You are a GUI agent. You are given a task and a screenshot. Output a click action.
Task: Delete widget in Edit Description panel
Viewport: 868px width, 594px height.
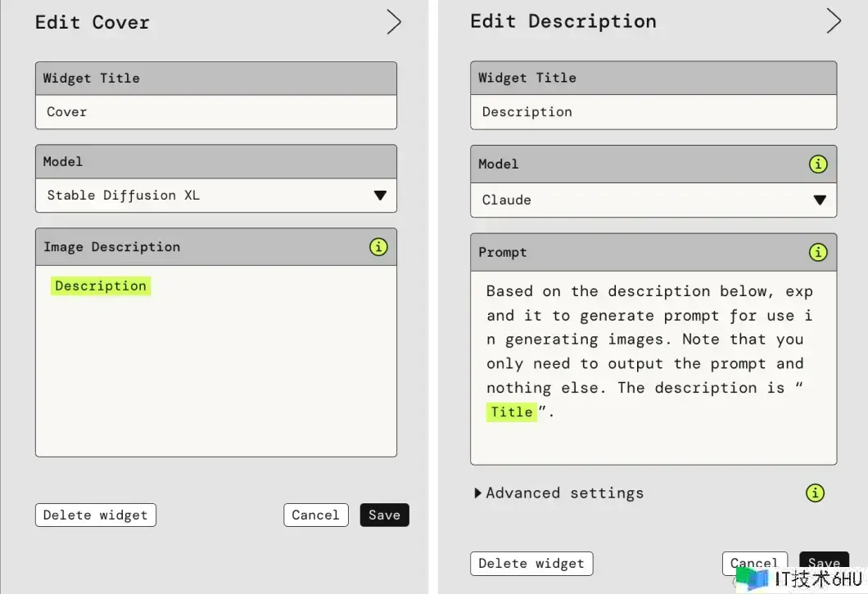531,563
